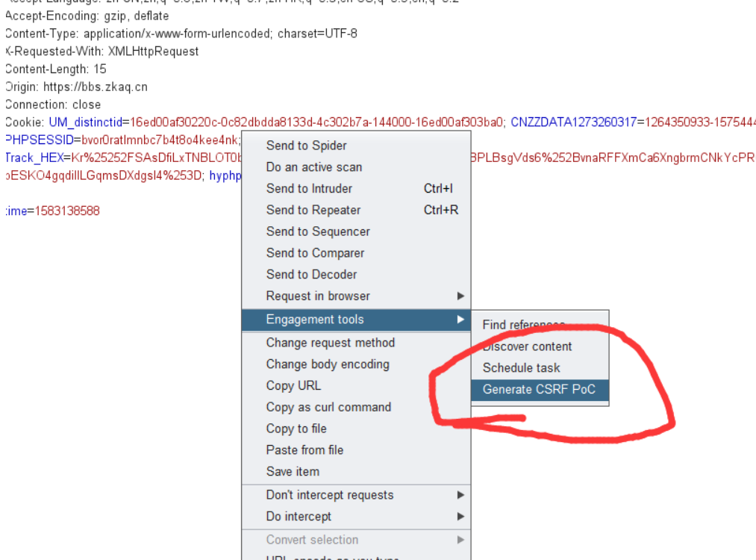Expand Do intercept arrow
The width and height of the screenshot is (756, 560).
[x=460, y=516]
